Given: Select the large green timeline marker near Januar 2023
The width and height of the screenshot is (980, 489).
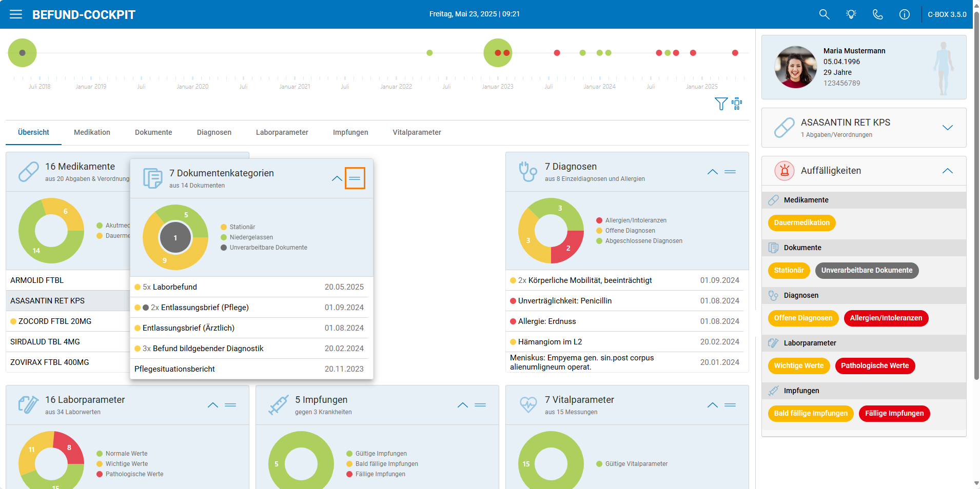Looking at the screenshot, I should tap(498, 53).
